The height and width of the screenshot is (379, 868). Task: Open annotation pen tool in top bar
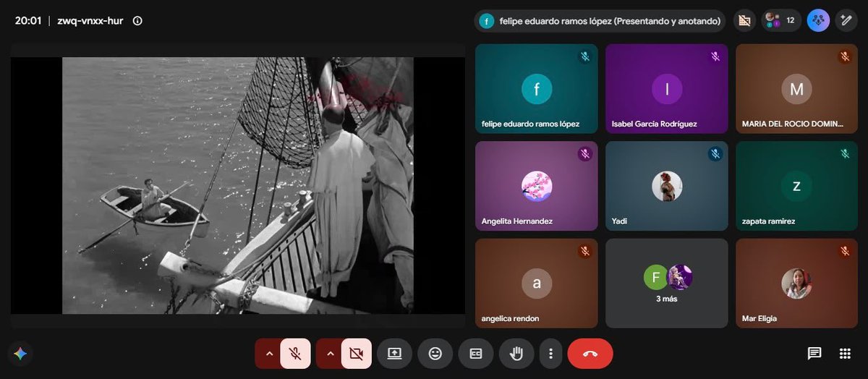click(846, 21)
